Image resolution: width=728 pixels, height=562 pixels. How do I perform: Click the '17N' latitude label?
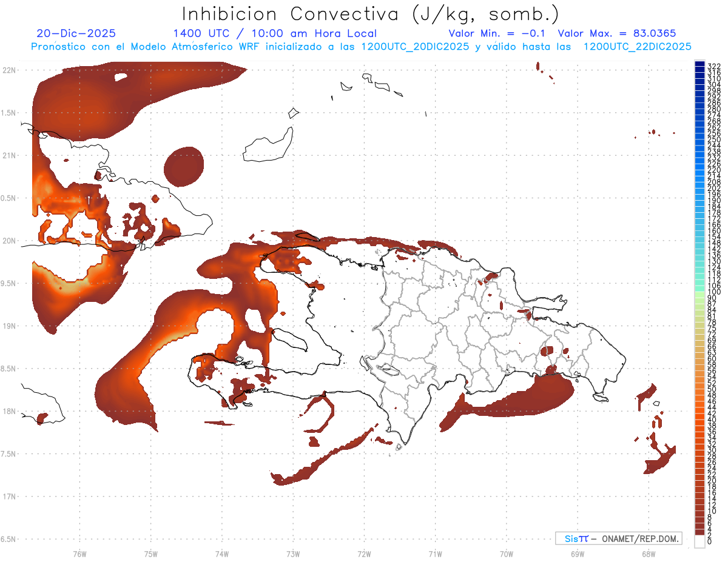pyautogui.click(x=9, y=497)
